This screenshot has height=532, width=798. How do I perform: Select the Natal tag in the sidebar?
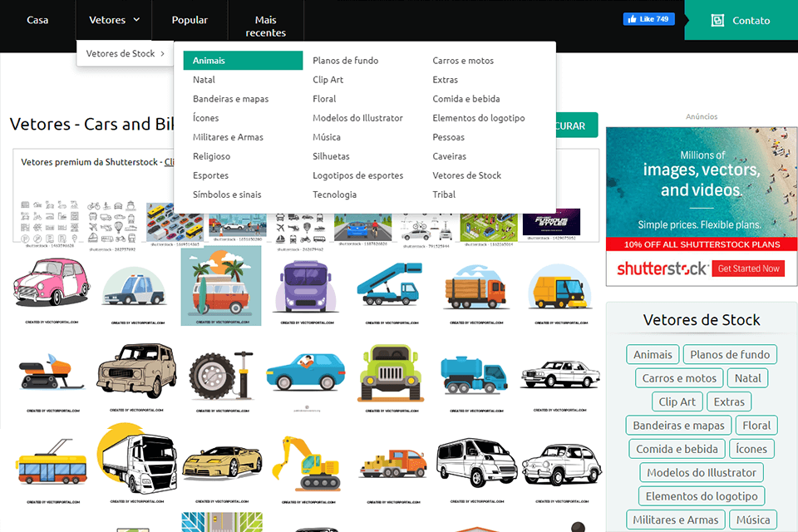tap(747, 377)
